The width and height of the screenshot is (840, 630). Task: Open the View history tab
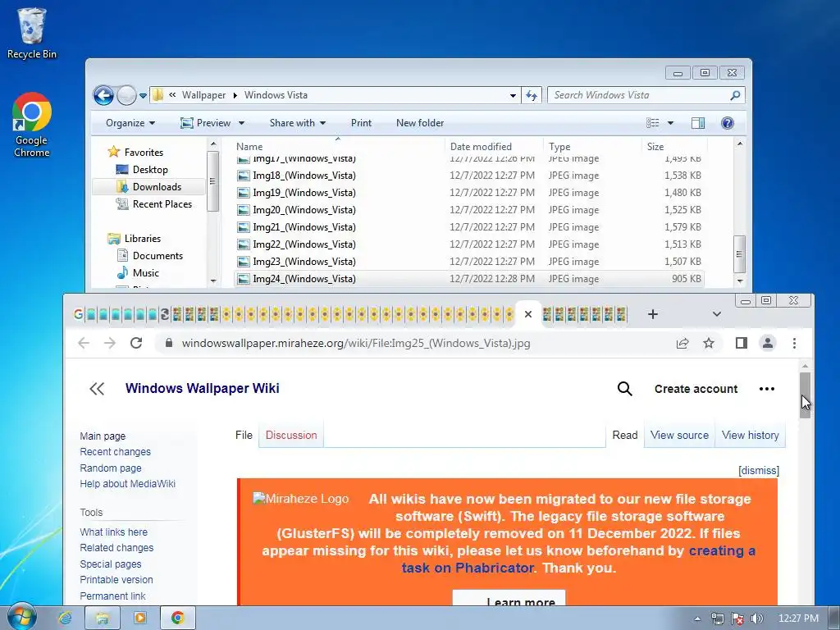click(750, 435)
